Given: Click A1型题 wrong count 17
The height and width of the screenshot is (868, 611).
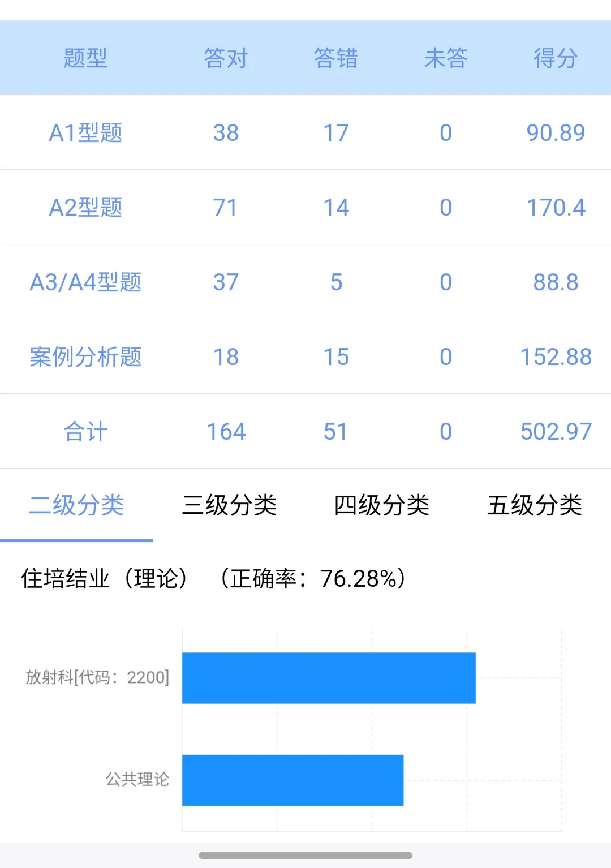Looking at the screenshot, I should click(x=336, y=132).
